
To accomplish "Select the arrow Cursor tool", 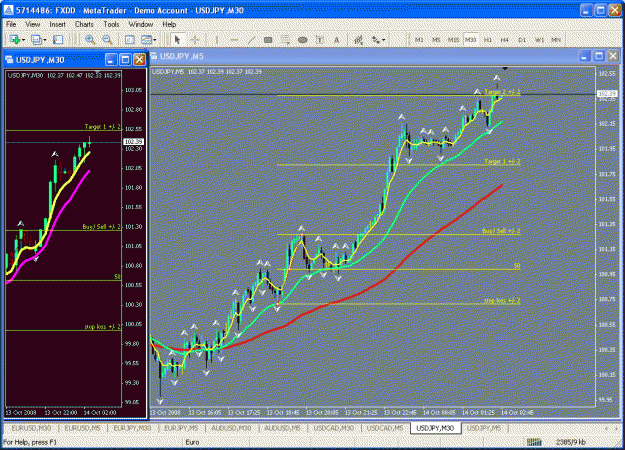I will pos(177,39).
